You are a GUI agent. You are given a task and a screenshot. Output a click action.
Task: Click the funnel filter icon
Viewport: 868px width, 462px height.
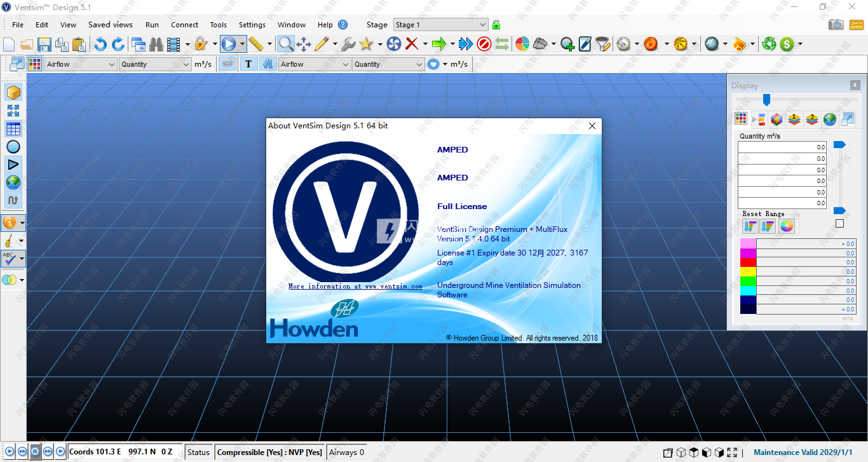pyautogui.click(x=603, y=44)
